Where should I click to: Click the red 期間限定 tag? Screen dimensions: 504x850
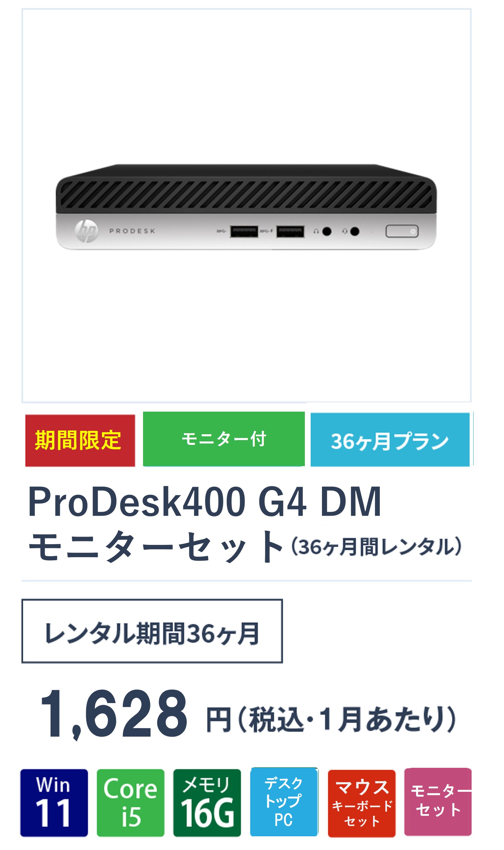(80, 440)
